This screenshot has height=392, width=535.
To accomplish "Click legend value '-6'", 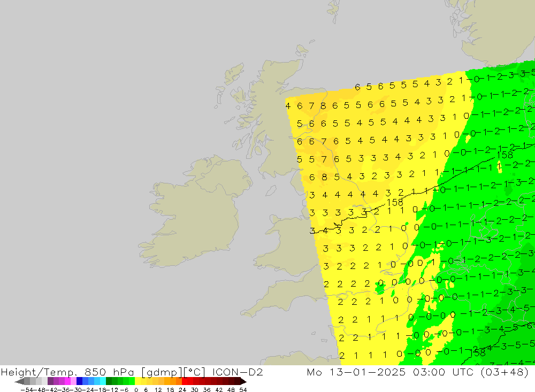I will pos(124,390).
